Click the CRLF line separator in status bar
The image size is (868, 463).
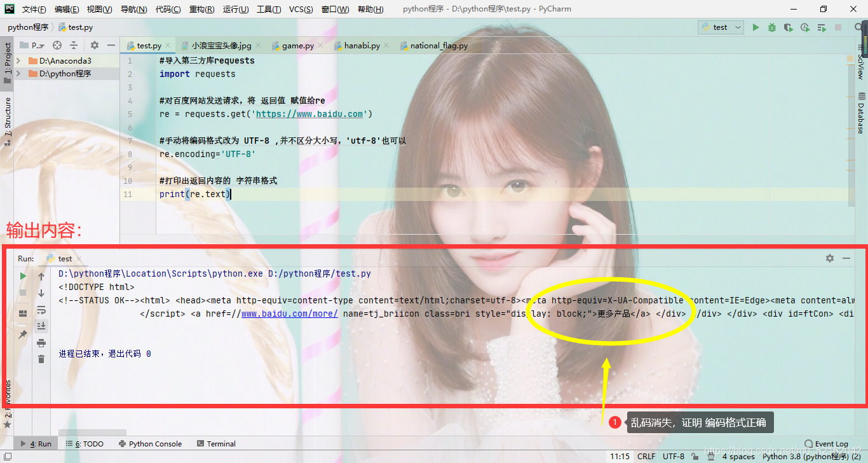[x=646, y=457]
